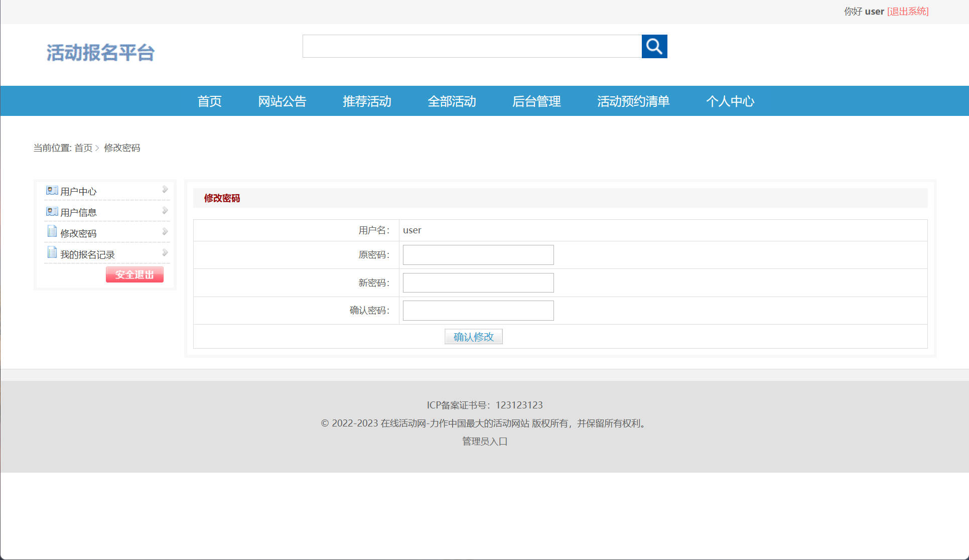The width and height of the screenshot is (969, 560).
Task: Click the 安全退出 button
Action: coord(134,274)
